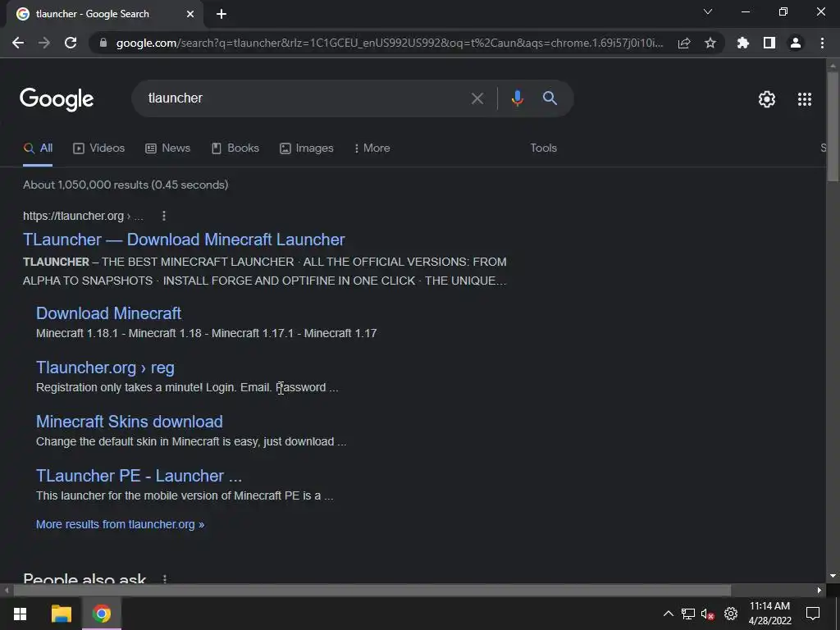Open the settings gear in system tray
Image resolution: width=840 pixels, height=630 pixels.
[x=731, y=614]
